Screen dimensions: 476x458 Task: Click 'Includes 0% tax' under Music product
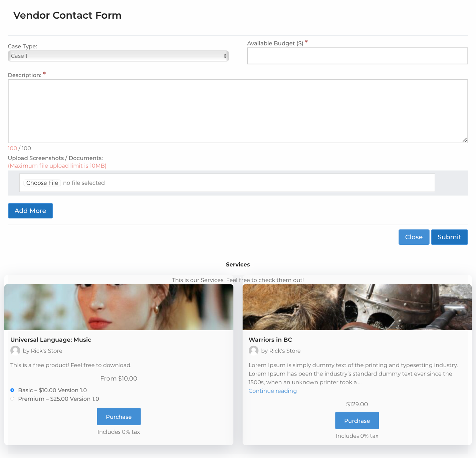pos(119,432)
